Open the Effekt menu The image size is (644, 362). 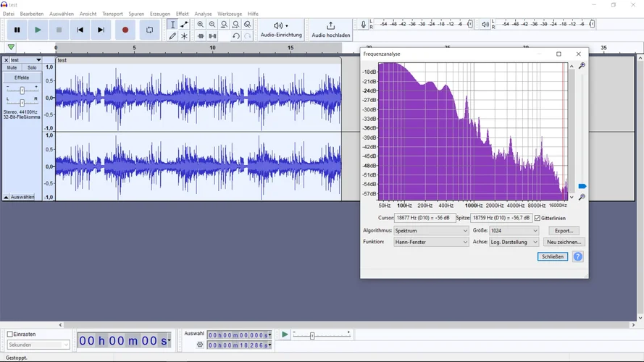[183, 14]
